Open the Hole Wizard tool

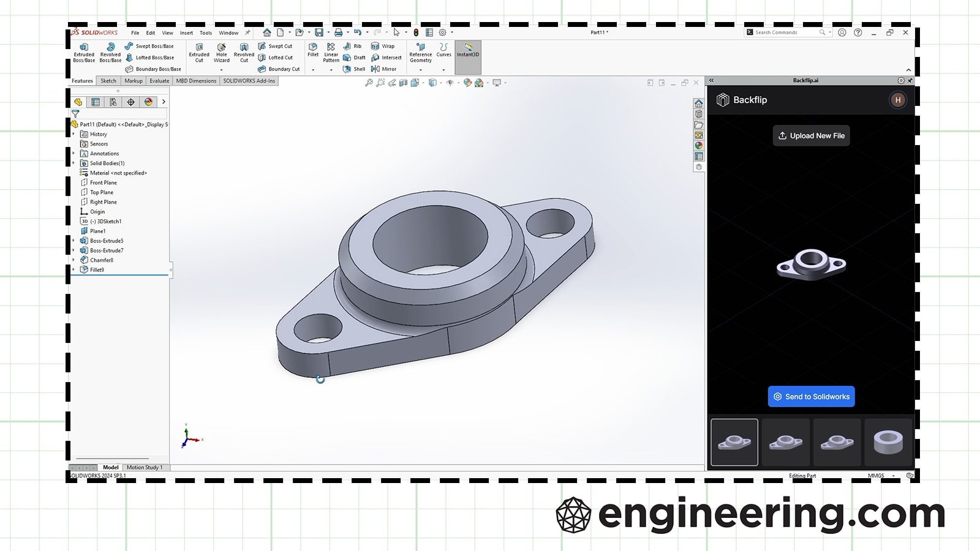pos(221,52)
